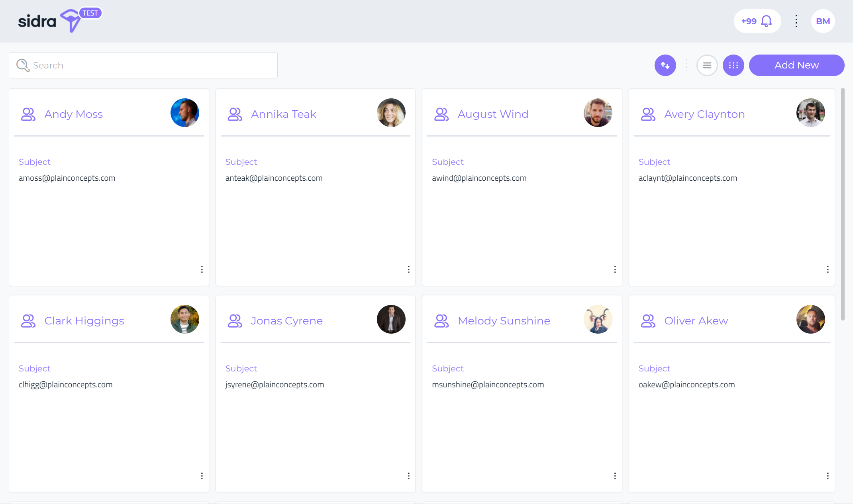
Task: Click the Avery Claynton name link
Action: point(704,114)
